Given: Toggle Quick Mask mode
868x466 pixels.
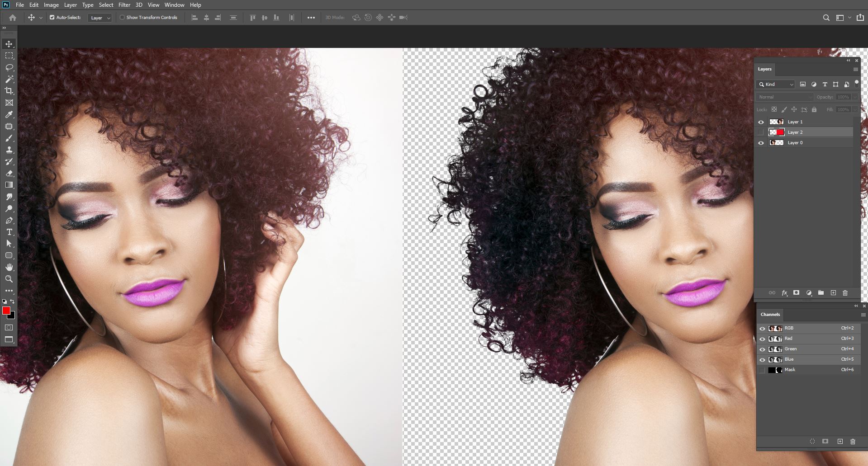Looking at the screenshot, I should (x=9, y=328).
